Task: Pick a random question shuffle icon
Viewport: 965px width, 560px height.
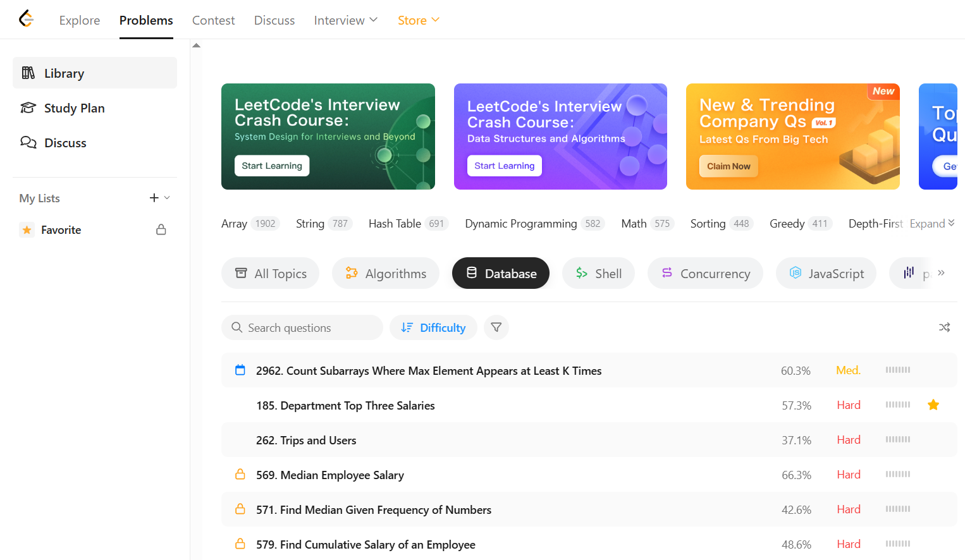Action: pyautogui.click(x=944, y=327)
